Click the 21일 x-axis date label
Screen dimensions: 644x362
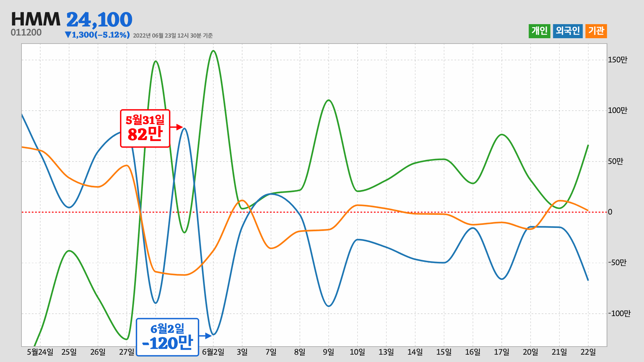pos(559,352)
